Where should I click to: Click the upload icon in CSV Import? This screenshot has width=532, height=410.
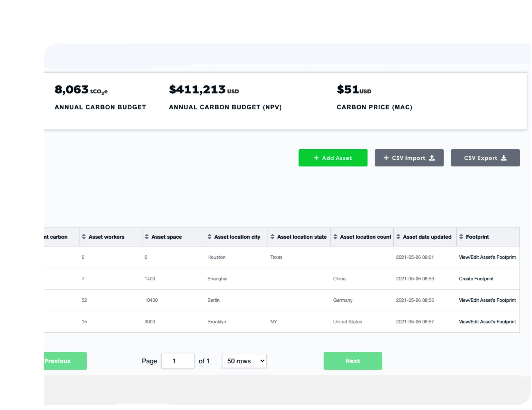pos(432,158)
